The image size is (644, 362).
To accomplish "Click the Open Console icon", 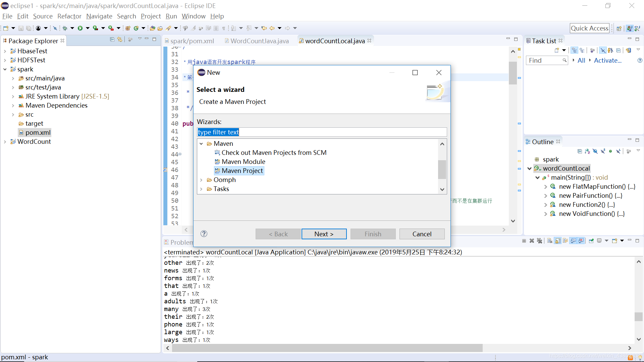I will coord(614,241).
